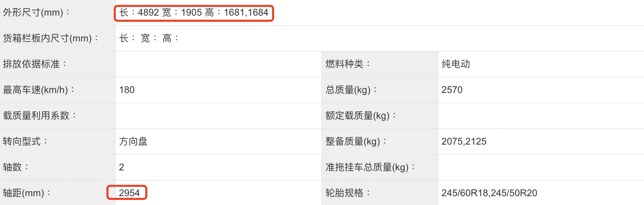Click the 货箱栏板内尺寸(mm) label
This screenshot has width=644, height=205.
click(50, 38)
